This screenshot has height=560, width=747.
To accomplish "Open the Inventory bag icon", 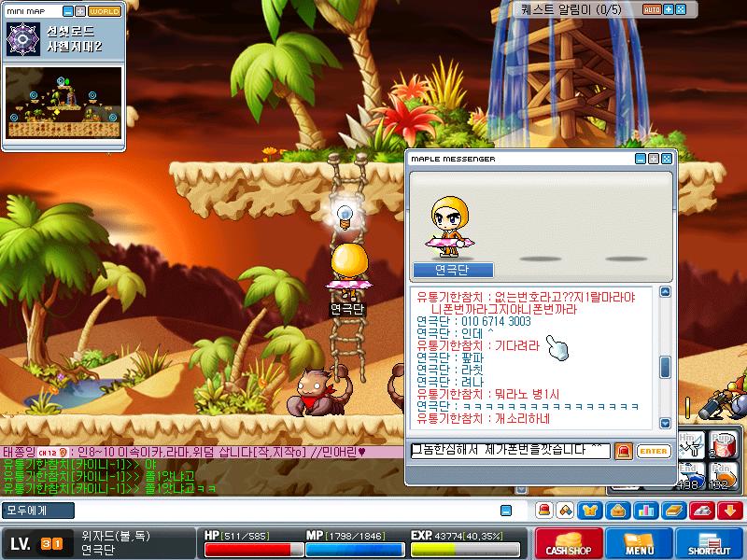I will point(618,511).
